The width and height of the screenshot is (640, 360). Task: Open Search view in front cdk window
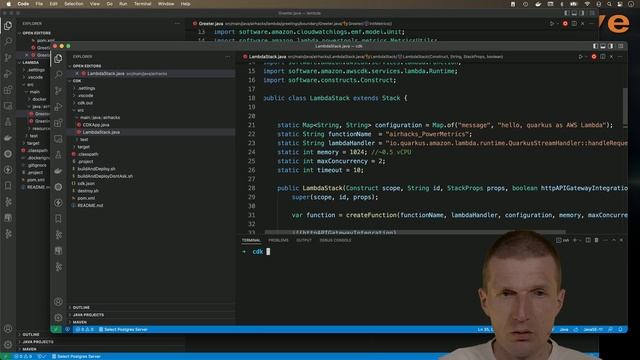coord(58,74)
